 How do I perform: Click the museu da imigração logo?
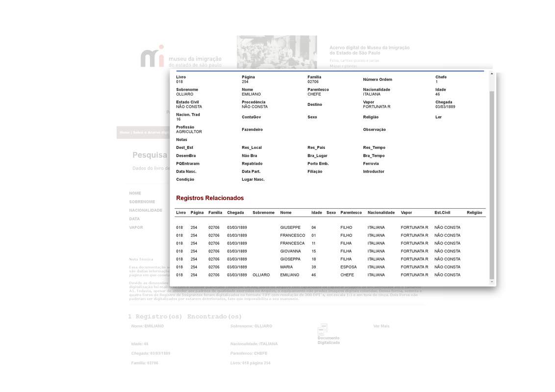point(181,57)
